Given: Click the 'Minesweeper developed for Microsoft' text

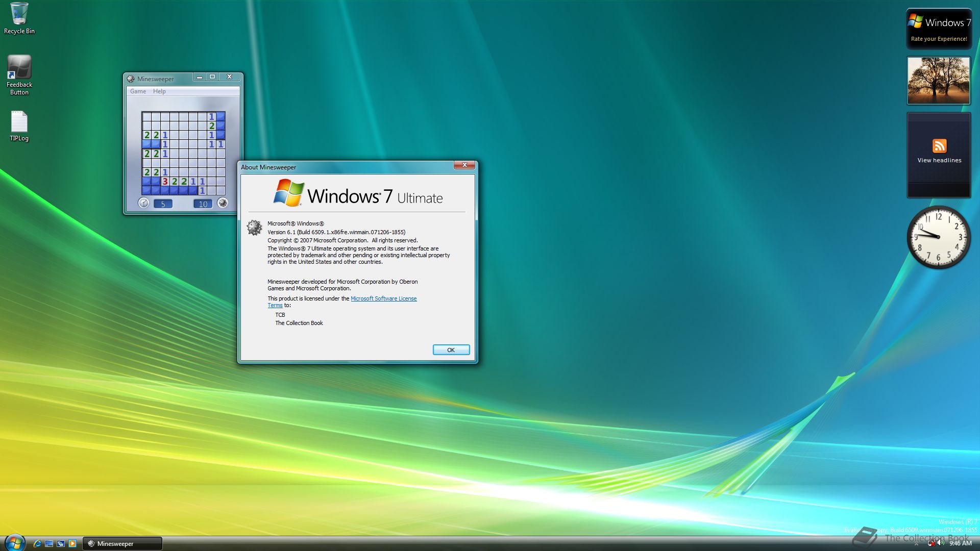Looking at the screenshot, I should [342, 285].
